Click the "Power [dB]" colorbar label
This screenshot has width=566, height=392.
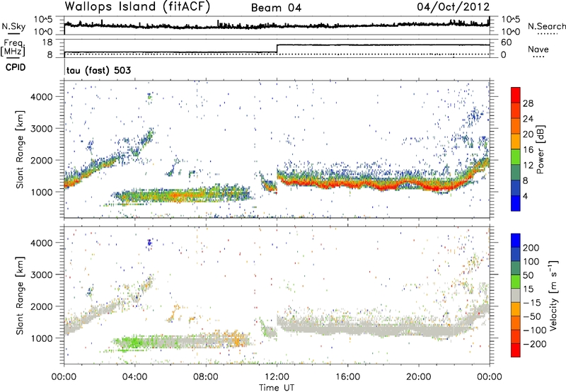(x=540, y=149)
